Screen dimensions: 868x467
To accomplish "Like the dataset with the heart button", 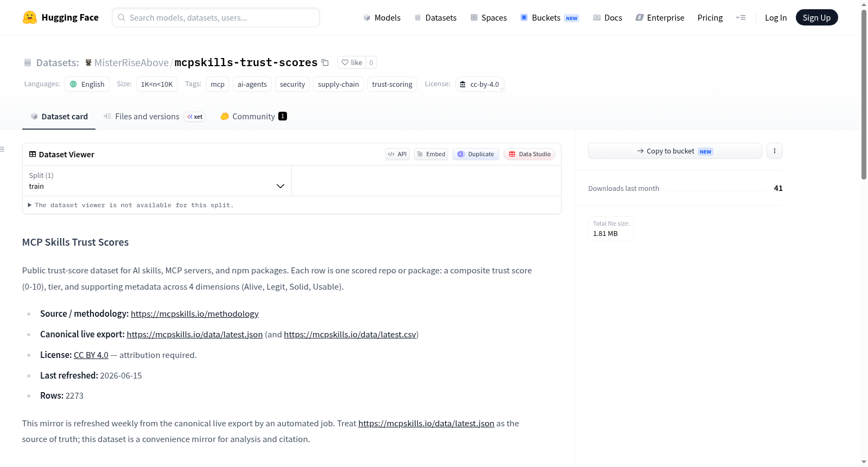I will click(x=352, y=62).
